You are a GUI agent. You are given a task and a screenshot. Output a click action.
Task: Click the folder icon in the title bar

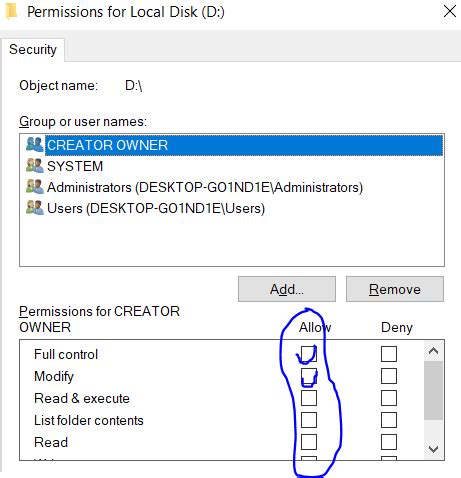(x=12, y=12)
